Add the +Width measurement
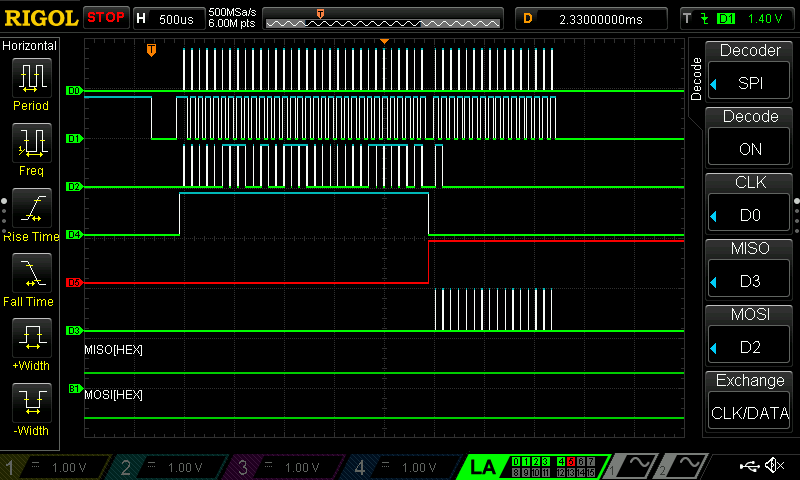The width and height of the screenshot is (800, 480). tap(31, 342)
